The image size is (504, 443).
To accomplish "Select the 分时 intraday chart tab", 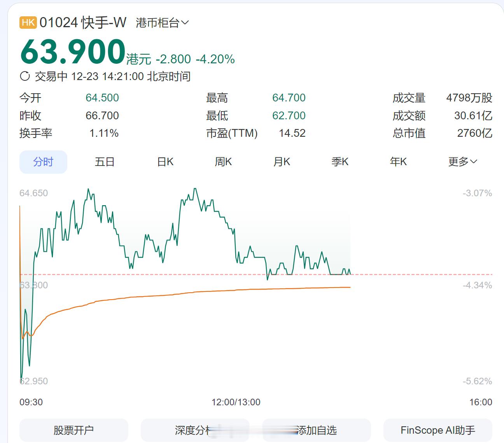I will click(43, 162).
